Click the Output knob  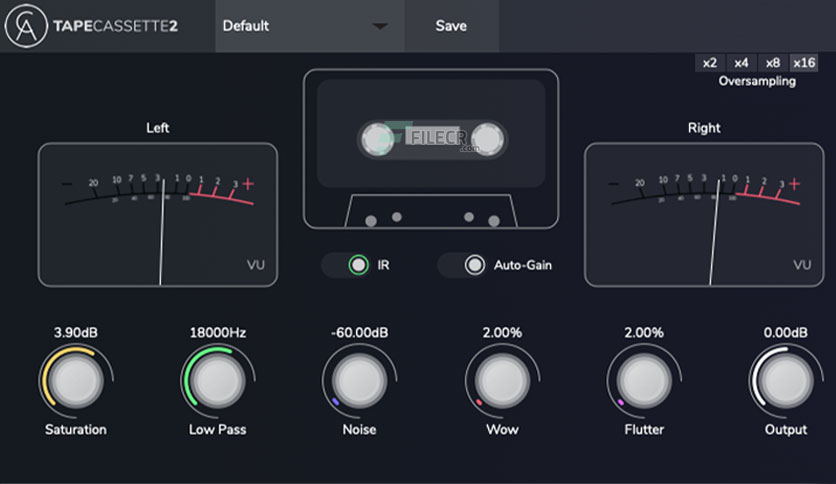click(786, 381)
